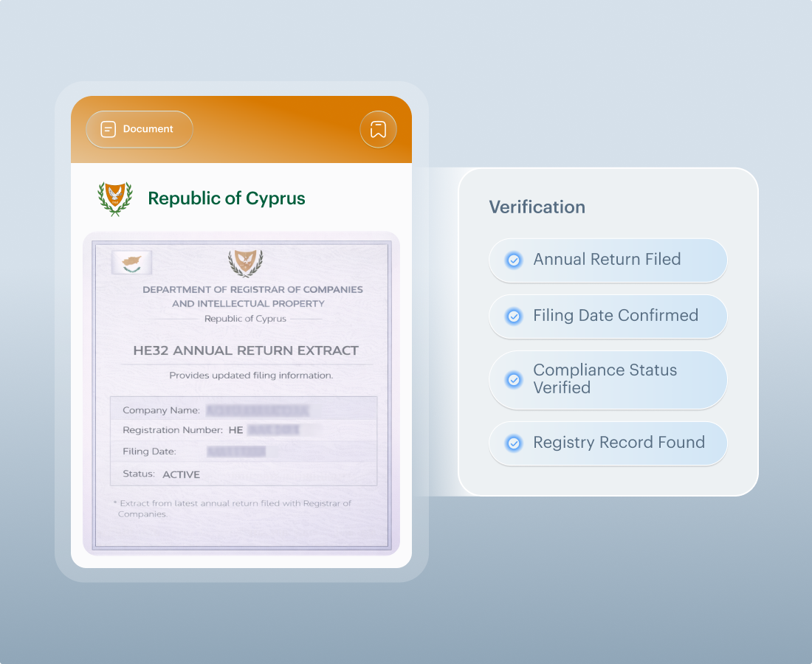Click the Cyprus flag on the certificate
This screenshot has height=664, width=812.
click(x=131, y=262)
